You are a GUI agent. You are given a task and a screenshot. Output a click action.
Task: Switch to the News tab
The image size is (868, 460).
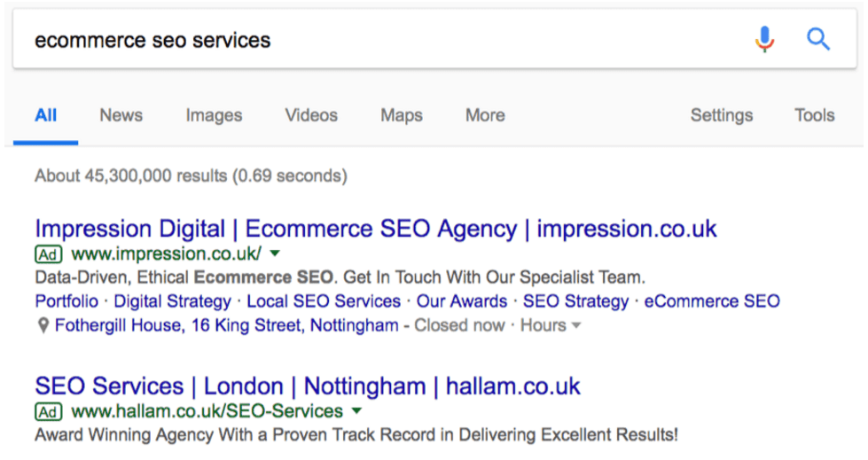pos(121,115)
